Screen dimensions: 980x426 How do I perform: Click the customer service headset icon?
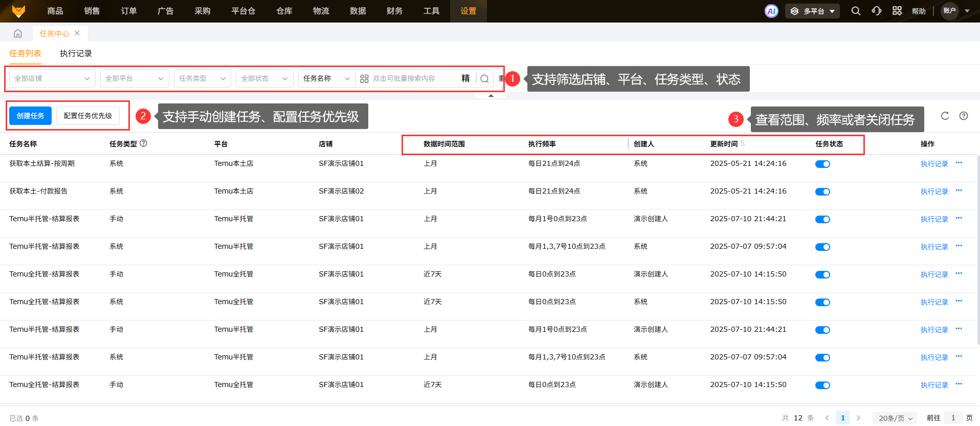coord(877,11)
